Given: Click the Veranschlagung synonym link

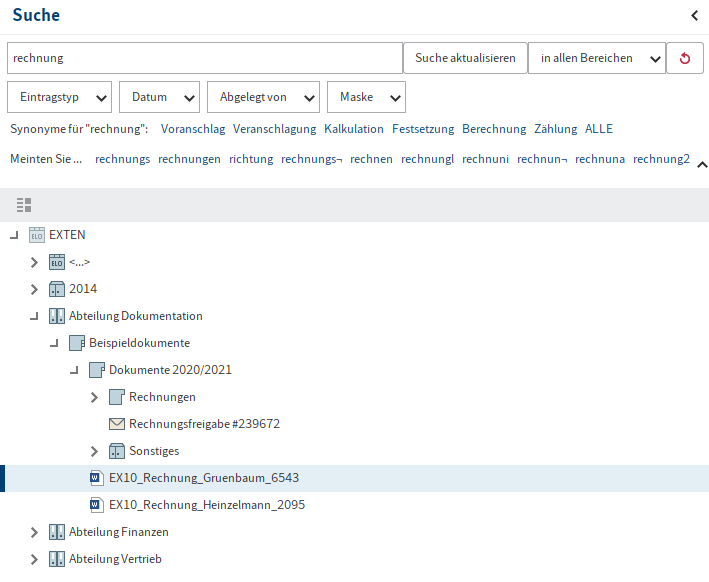Looking at the screenshot, I should point(274,129).
